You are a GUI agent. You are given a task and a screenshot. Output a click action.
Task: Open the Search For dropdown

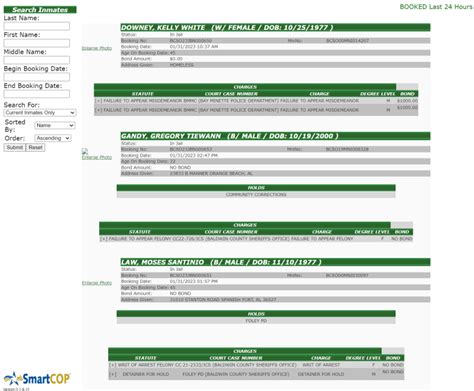pyautogui.click(x=40, y=113)
